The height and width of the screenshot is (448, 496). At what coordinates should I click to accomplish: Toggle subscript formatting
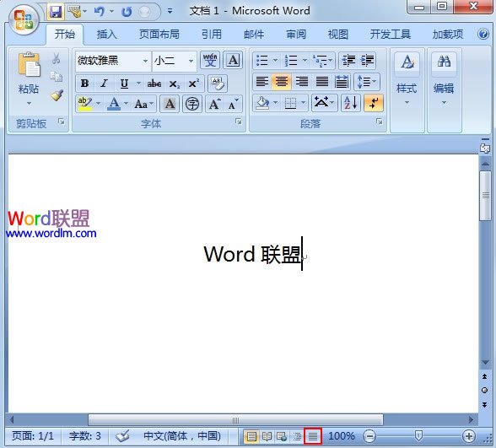[x=174, y=84]
